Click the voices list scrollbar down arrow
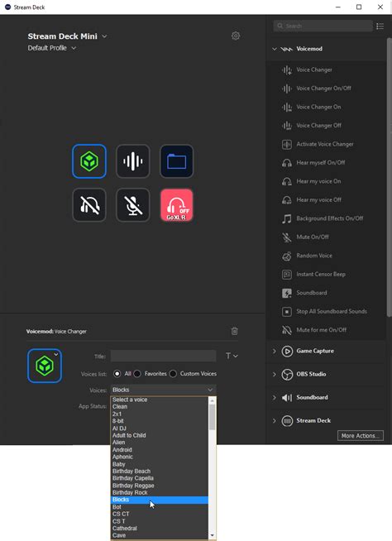 pyautogui.click(x=213, y=535)
